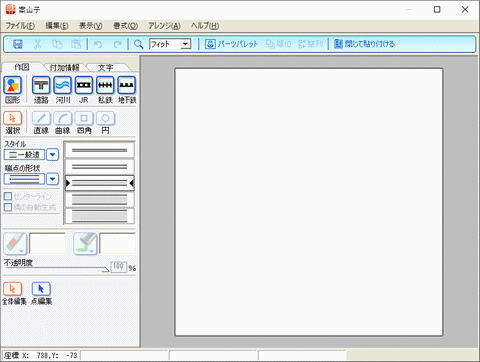Click the white drawing canvas

click(309, 202)
